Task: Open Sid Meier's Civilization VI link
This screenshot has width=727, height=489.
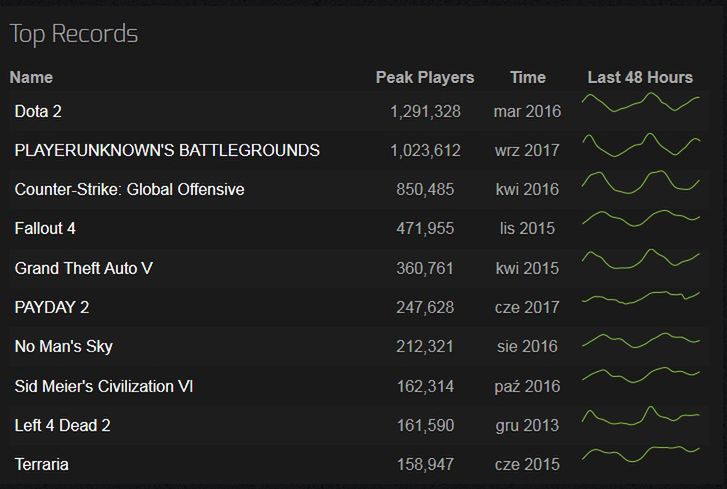Action: (x=104, y=386)
